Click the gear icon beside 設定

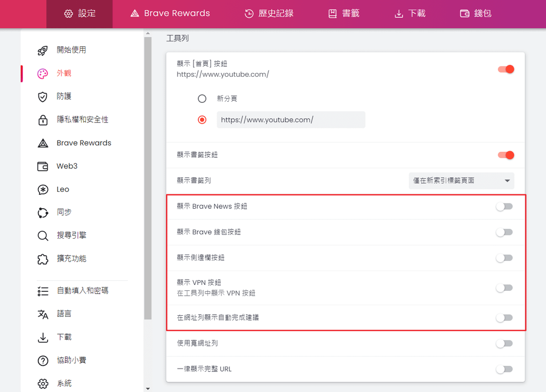click(69, 13)
